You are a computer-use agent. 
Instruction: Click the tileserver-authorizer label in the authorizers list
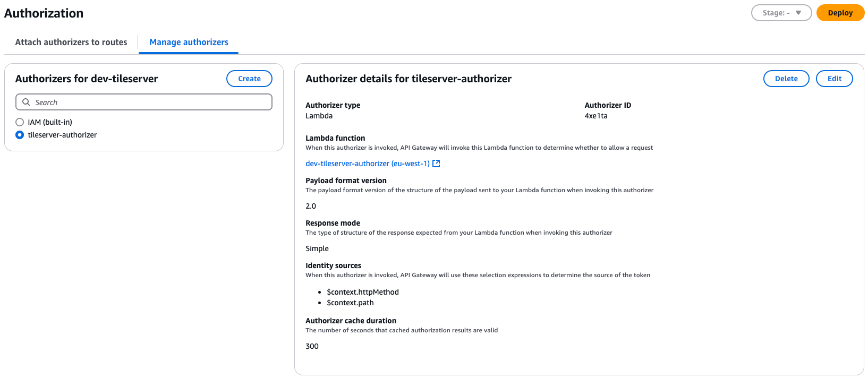62,135
